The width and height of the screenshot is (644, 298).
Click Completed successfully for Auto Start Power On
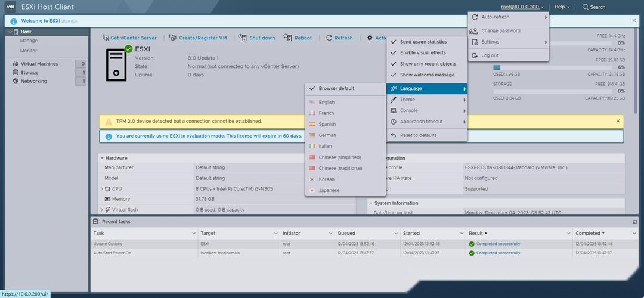(x=498, y=253)
